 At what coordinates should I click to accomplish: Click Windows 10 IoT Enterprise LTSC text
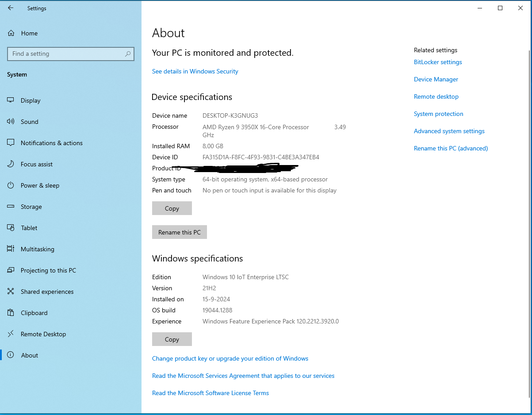pos(245,277)
